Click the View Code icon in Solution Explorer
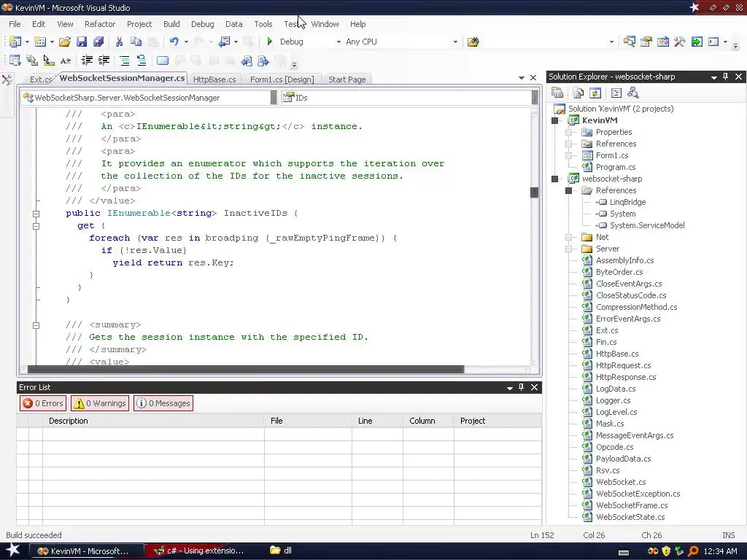This screenshot has height=560, width=747. pos(616,93)
